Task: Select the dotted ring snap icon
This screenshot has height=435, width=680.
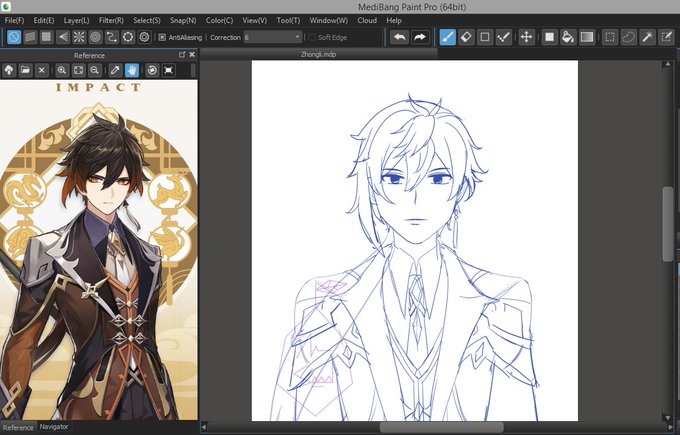Action: (128, 37)
